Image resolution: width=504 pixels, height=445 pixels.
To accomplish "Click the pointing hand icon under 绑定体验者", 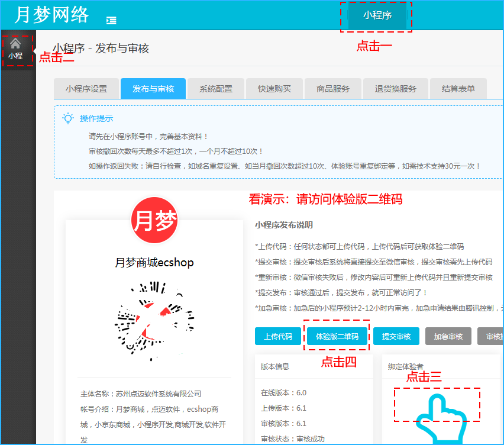I will pos(441,419).
